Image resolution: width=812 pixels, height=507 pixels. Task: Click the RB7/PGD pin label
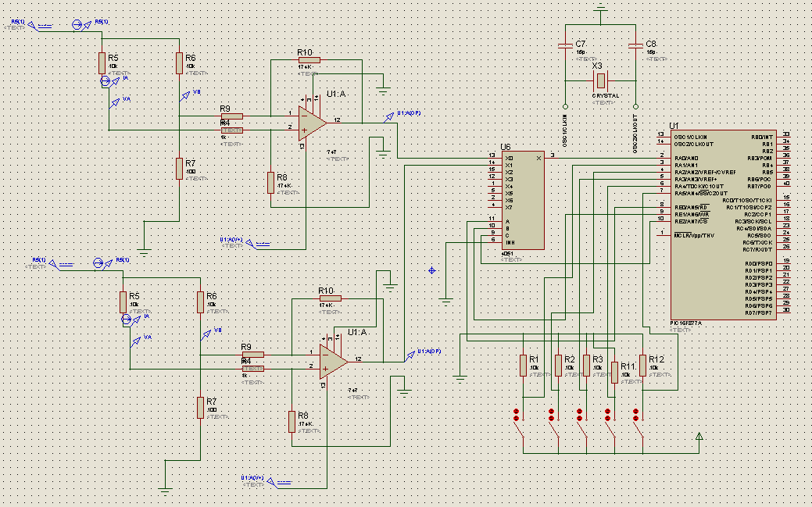pos(760,186)
